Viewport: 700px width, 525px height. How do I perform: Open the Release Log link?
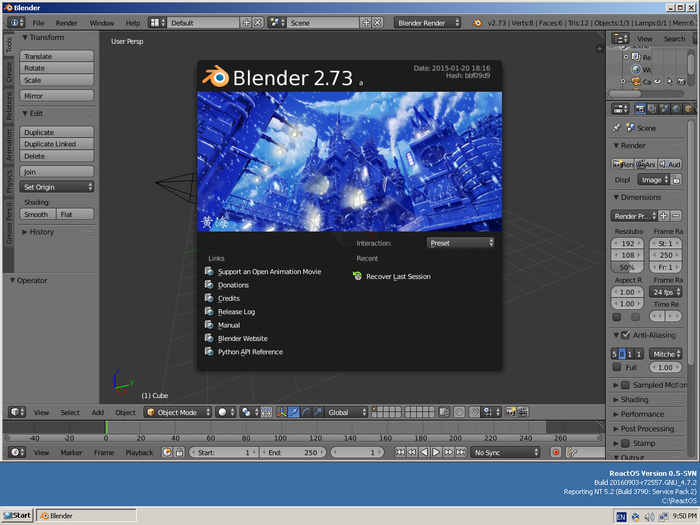(x=236, y=312)
